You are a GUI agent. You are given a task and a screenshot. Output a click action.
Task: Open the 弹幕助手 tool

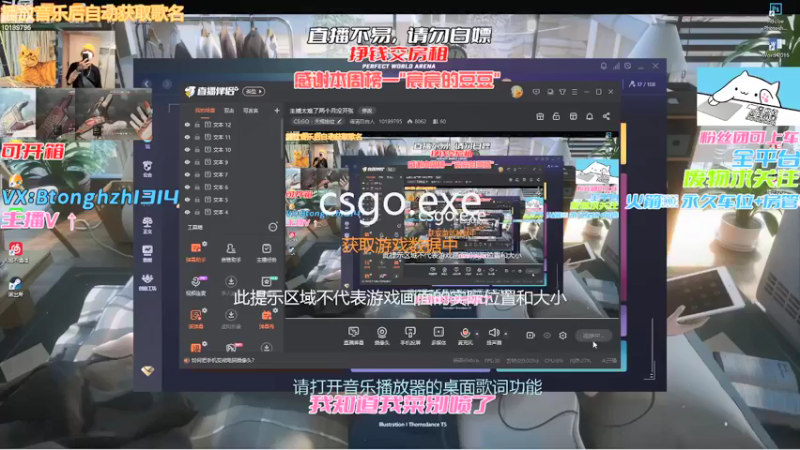coord(196,252)
